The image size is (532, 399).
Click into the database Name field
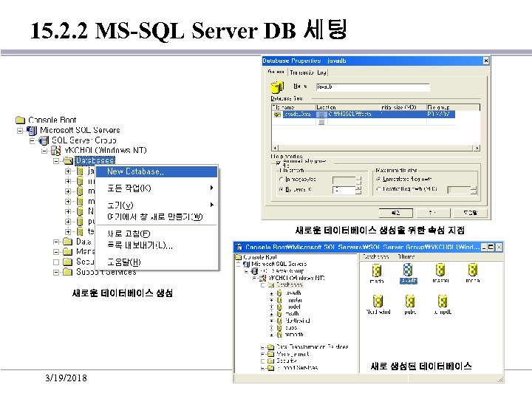pos(373,87)
